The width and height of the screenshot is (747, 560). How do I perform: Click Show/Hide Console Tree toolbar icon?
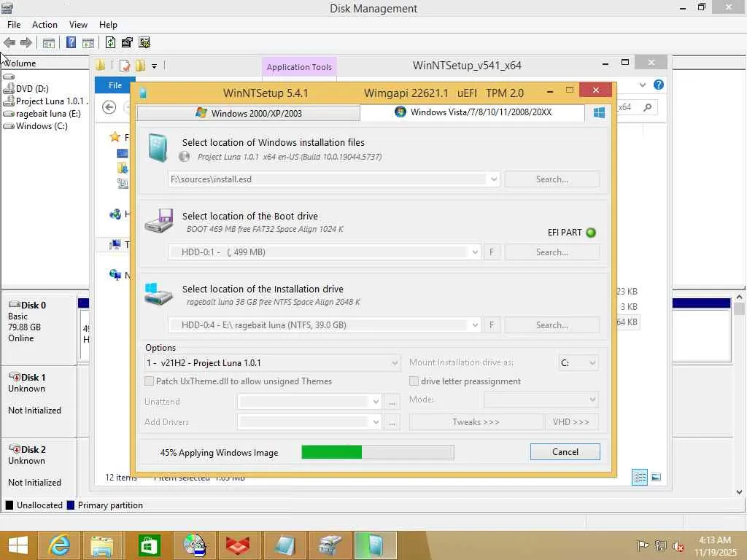[49, 43]
